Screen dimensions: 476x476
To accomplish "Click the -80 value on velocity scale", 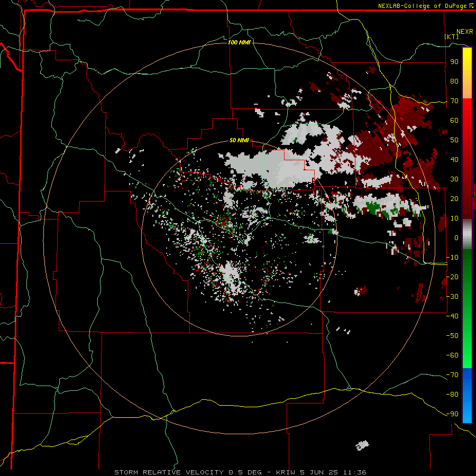I will pos(452,395).
